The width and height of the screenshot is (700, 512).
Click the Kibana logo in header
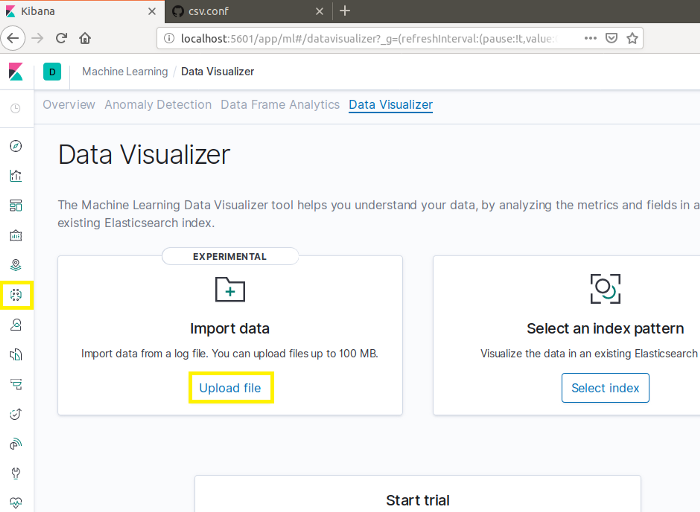(x=16, y=71)
